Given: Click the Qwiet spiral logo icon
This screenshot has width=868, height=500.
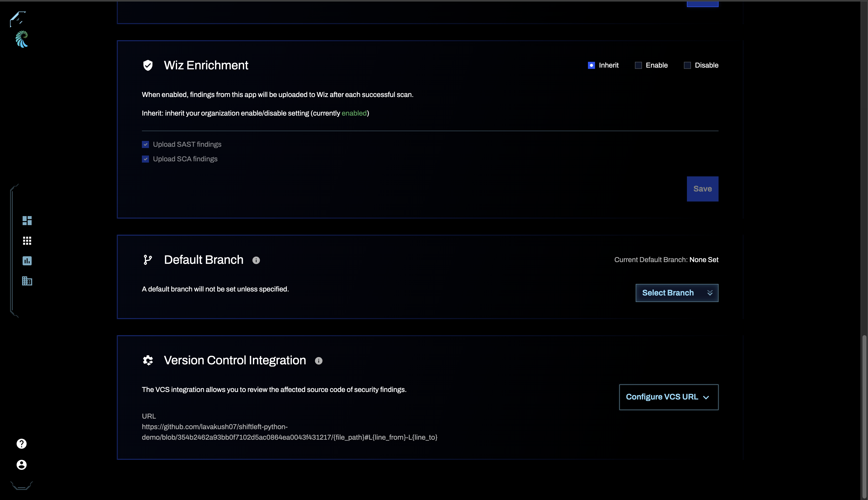Looking at the screenshot, I should (22, 39).
